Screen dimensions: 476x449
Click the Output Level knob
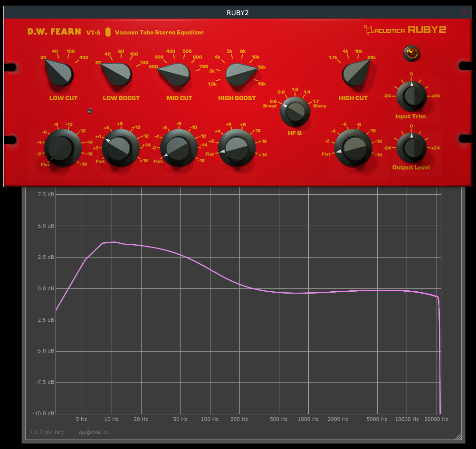(x=412, y=148)
